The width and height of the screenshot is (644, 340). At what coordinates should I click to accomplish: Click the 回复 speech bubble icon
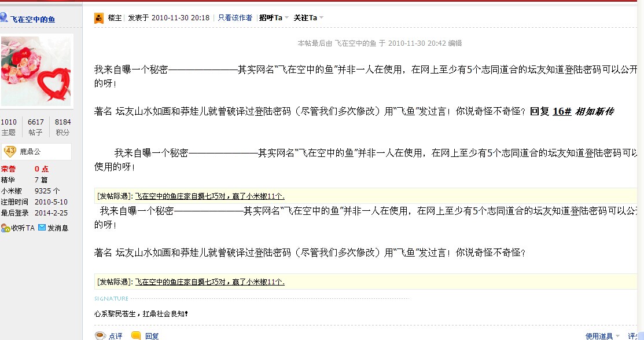coord(136,335)
